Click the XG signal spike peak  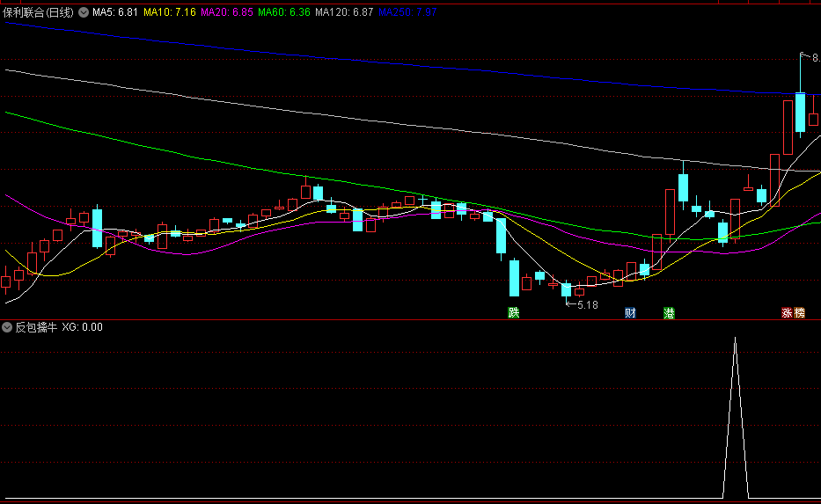coord(735,340)
